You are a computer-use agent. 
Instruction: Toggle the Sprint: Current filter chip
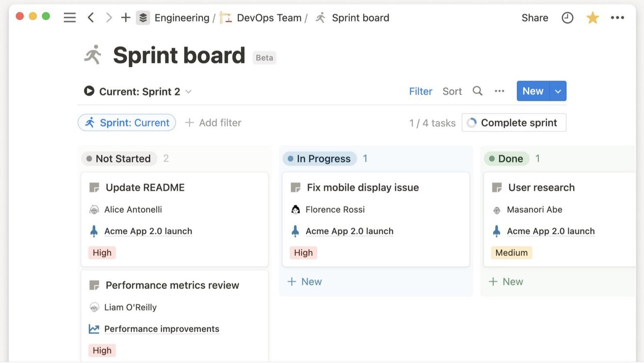point(127,123)
